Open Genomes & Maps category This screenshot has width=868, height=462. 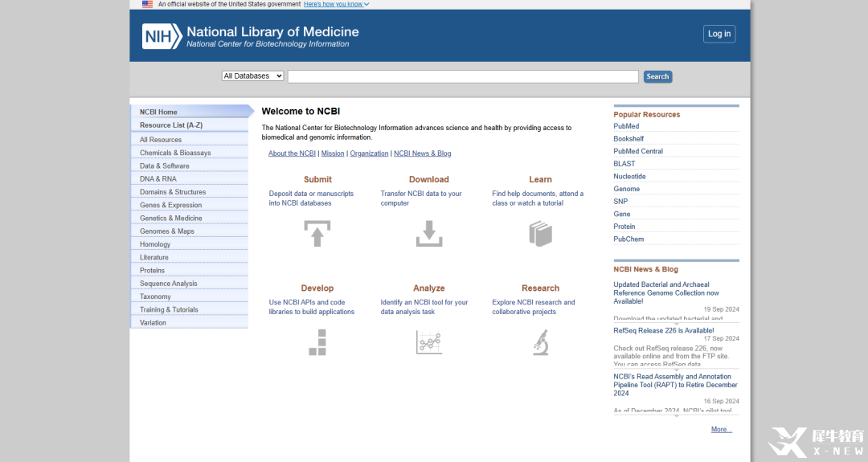190,231
